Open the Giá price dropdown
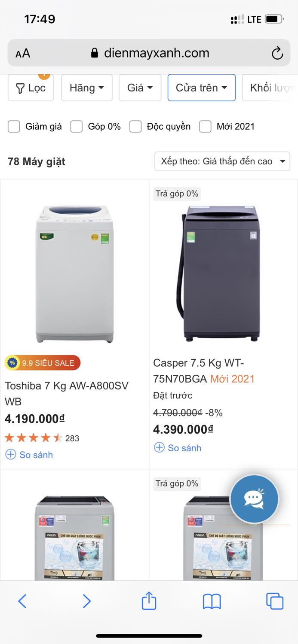298x644 pixels. (x=140, y=88)
